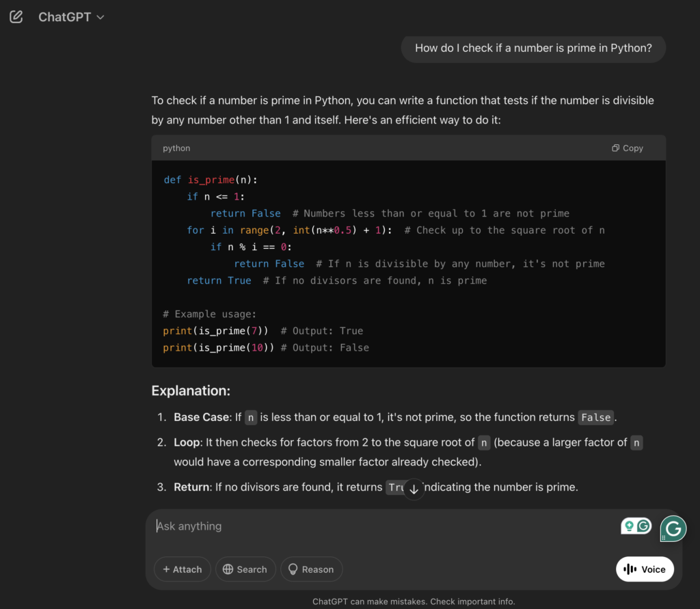
Task: Attach a file using the Attach button
Action: pyautogui.click(x=182, y=569)
